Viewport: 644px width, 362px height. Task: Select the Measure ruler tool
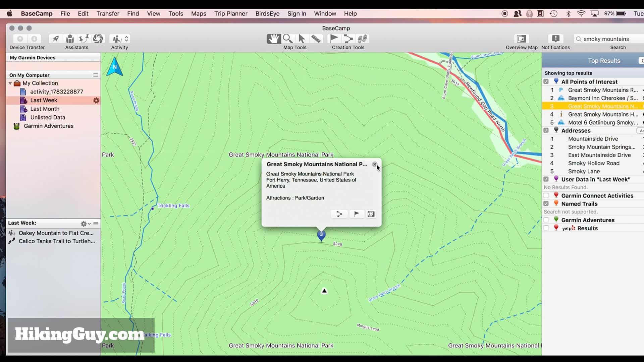tap(316, 39)
